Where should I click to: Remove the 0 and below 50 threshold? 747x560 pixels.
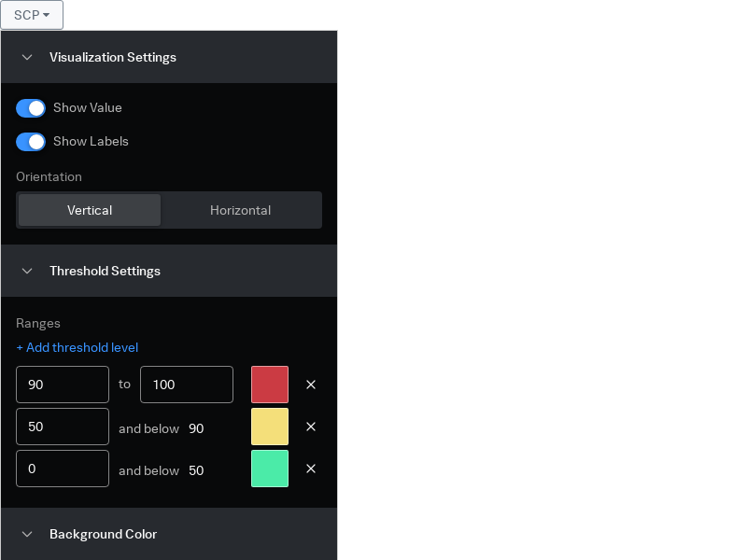coord(311,469)
